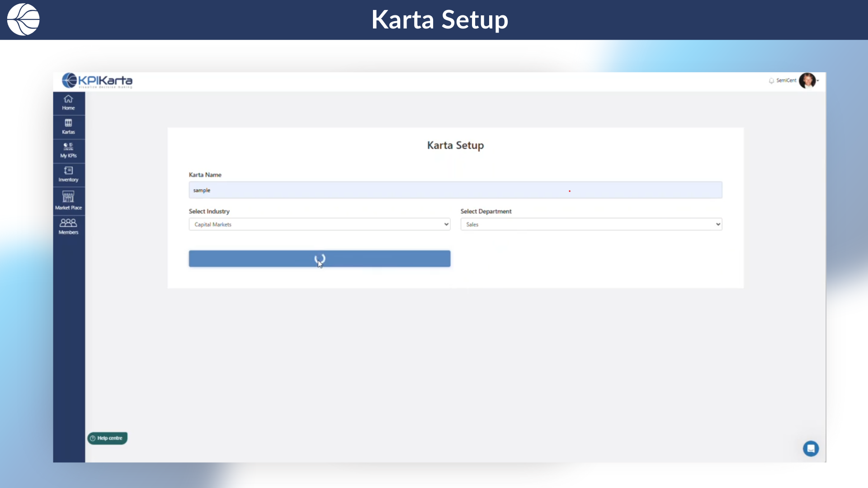Open the Select Department dropdown
868x488 pixels.
click(x=591, y=224)
